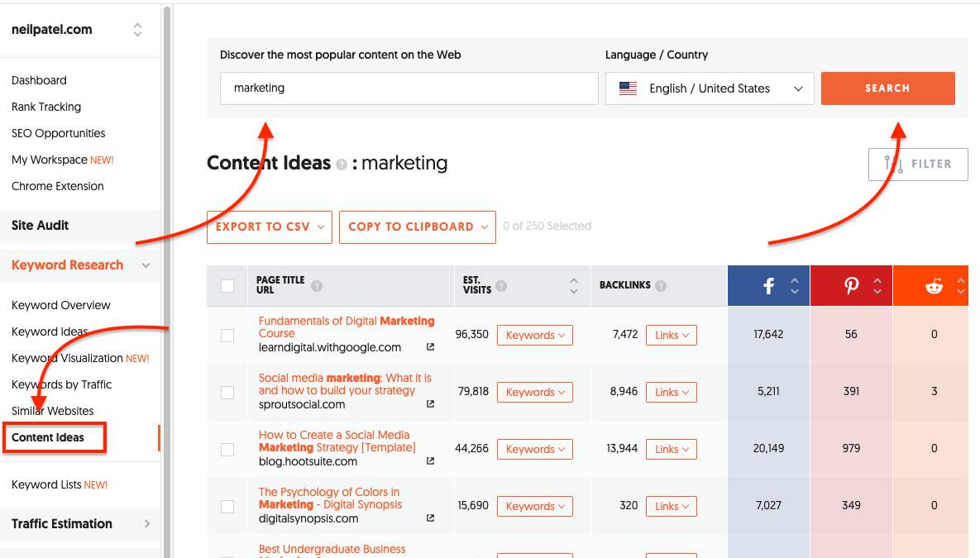Go to Keyword Overview in sidebar
980x558 pixels.
click(x=61, y=305)
